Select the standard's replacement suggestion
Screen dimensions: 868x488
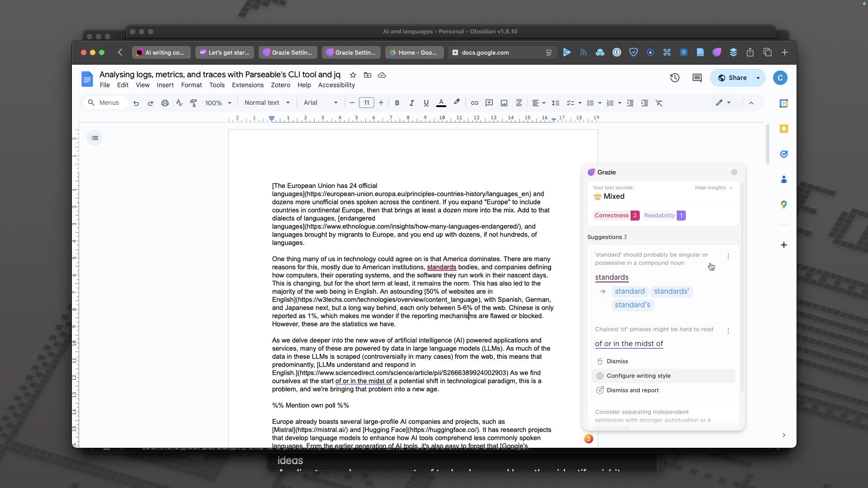click(x=632, y=305)
